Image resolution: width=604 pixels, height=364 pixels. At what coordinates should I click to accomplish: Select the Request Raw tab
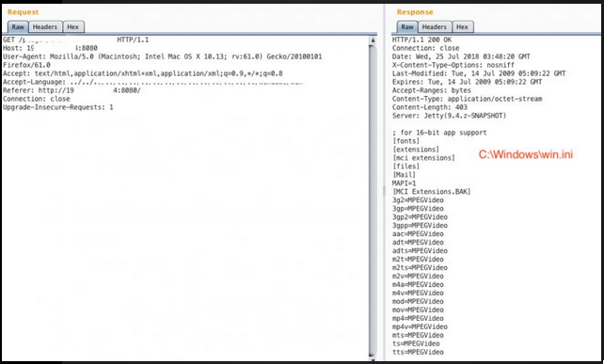point(18,27)
